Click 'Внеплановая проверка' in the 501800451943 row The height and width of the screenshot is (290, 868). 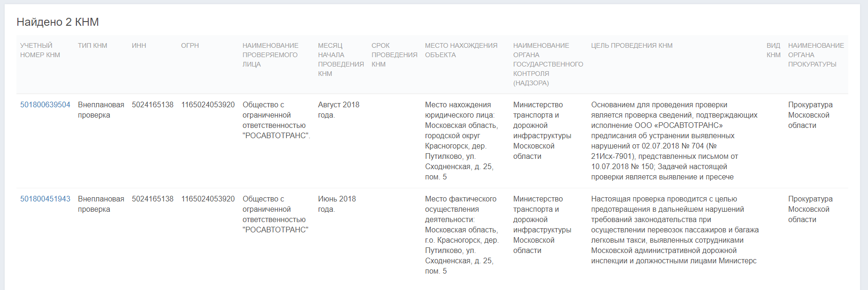(x=101, y=204)
